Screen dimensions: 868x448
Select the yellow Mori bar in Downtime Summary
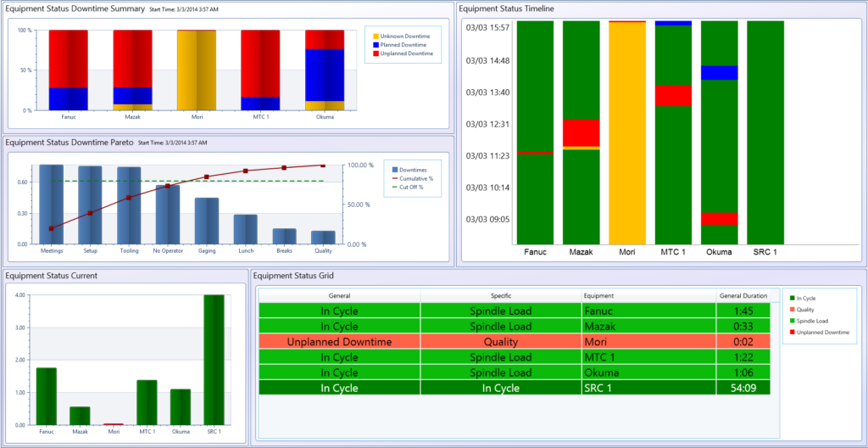pyautogui.click(x=196, y=70)
